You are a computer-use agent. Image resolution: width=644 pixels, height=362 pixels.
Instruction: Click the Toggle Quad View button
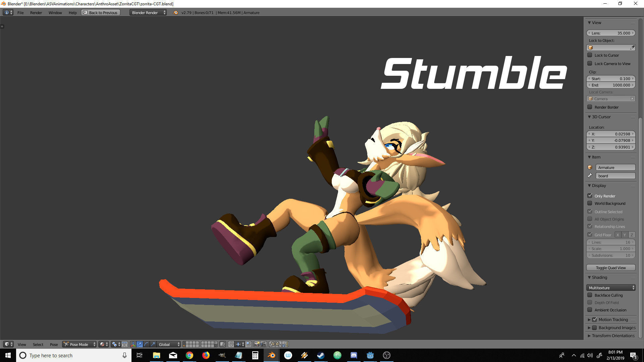point(611,267)
